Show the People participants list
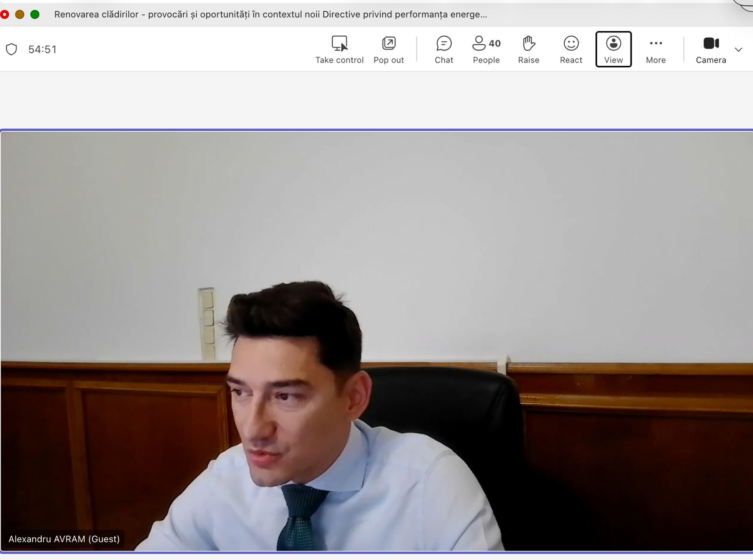The height and width of the screenshot is (560, 753). [x=486, y=49]
